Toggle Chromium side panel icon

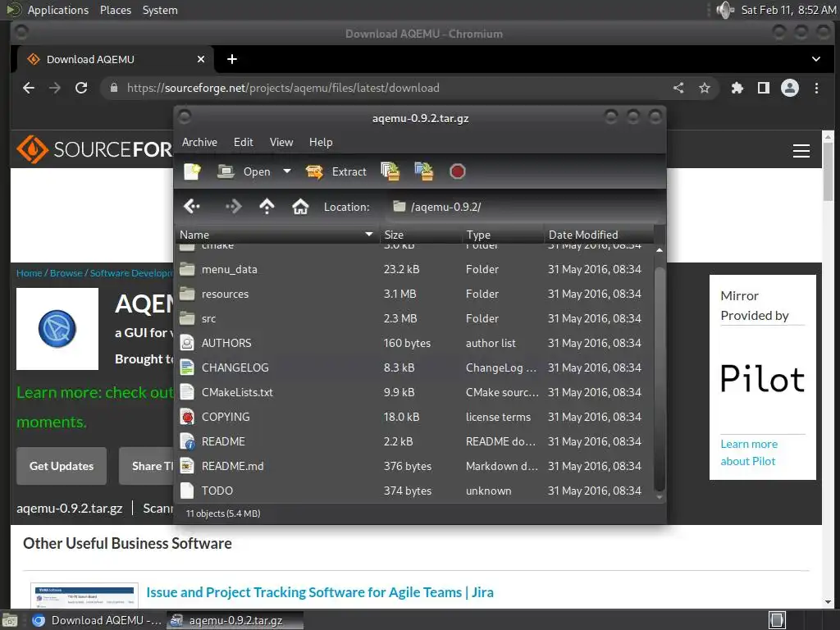[x=764, y=88]
